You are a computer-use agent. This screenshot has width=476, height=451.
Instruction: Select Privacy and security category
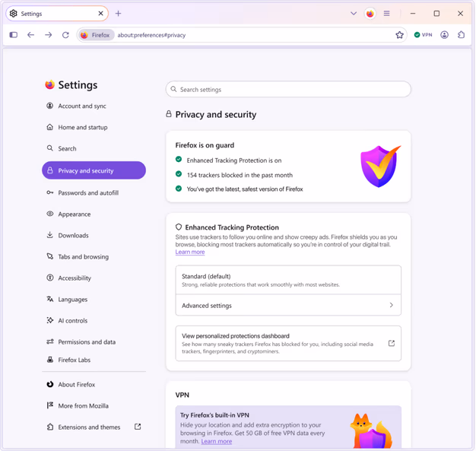click(x=94, y=170)
